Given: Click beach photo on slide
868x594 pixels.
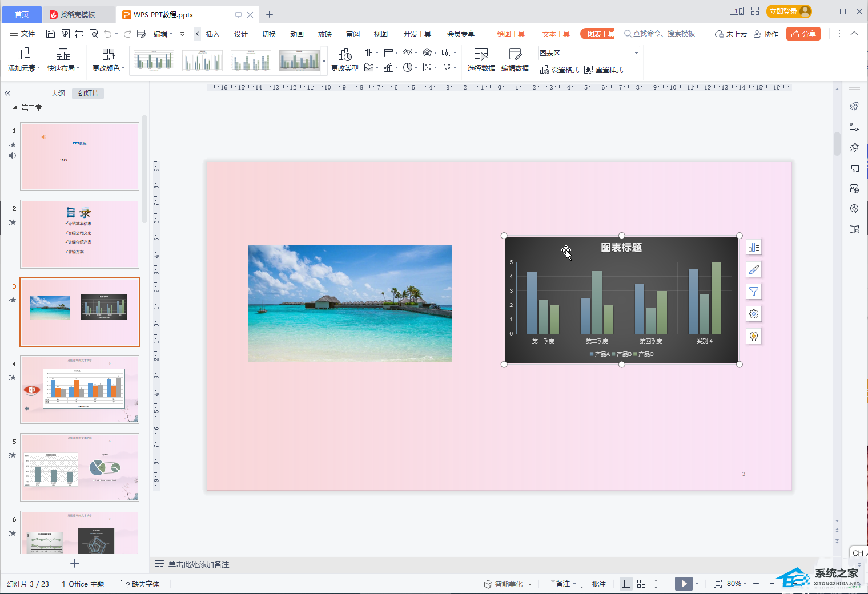Looking at the screenshot, I should (x=350, y=304).
